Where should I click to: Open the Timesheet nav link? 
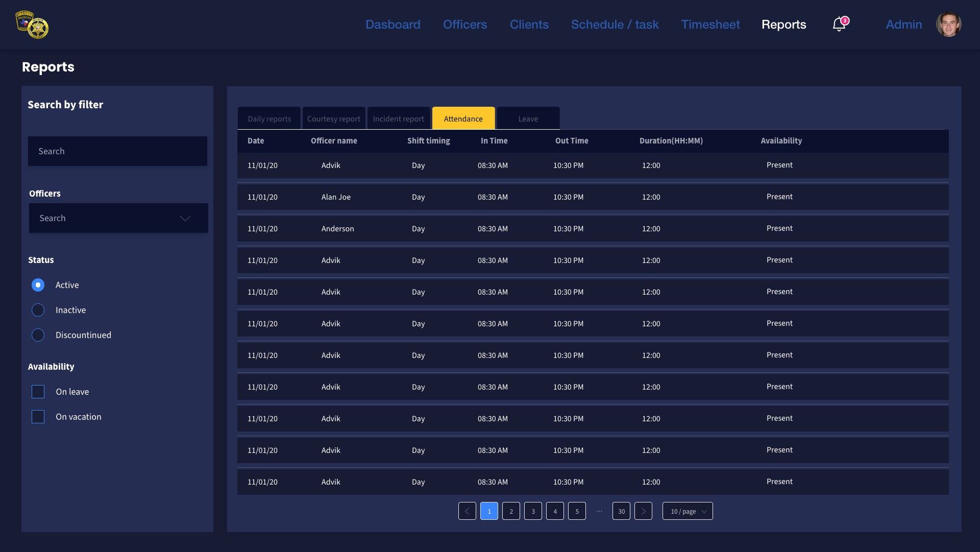pos(710,24)
